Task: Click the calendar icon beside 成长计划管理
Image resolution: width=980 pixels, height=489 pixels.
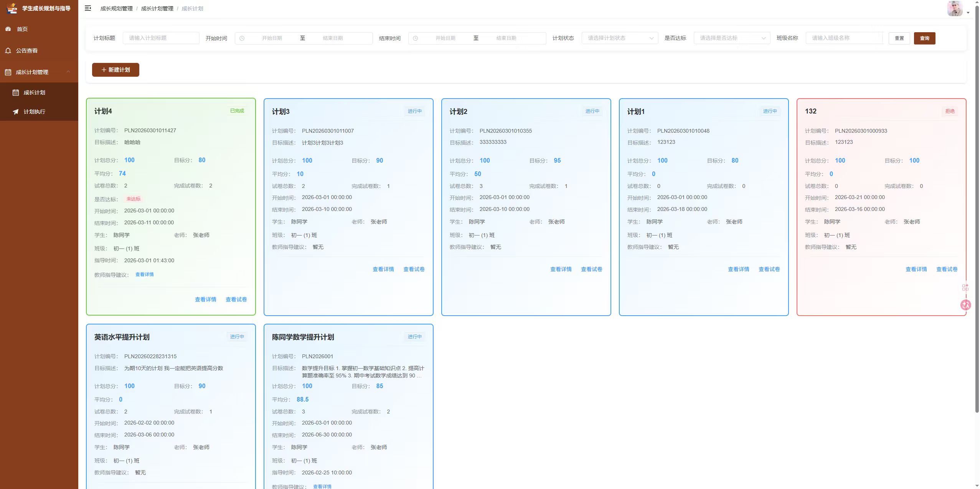Action: 8,72
